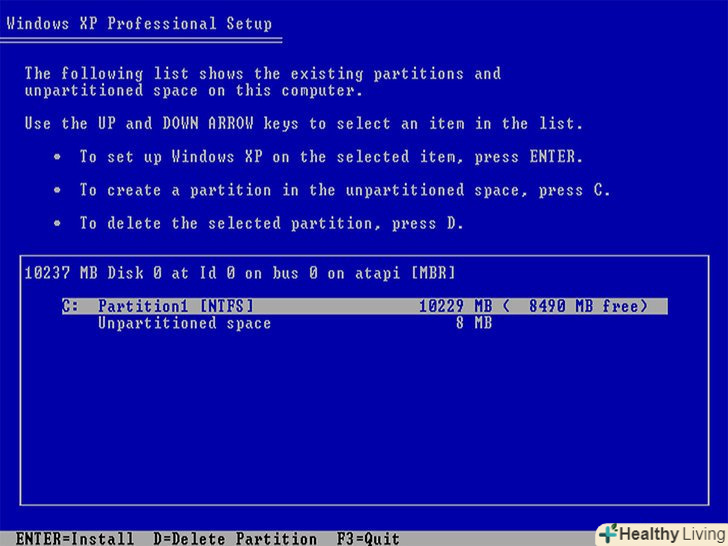Click the D=Delete Partition status bar entry

[x=235, y=539]
